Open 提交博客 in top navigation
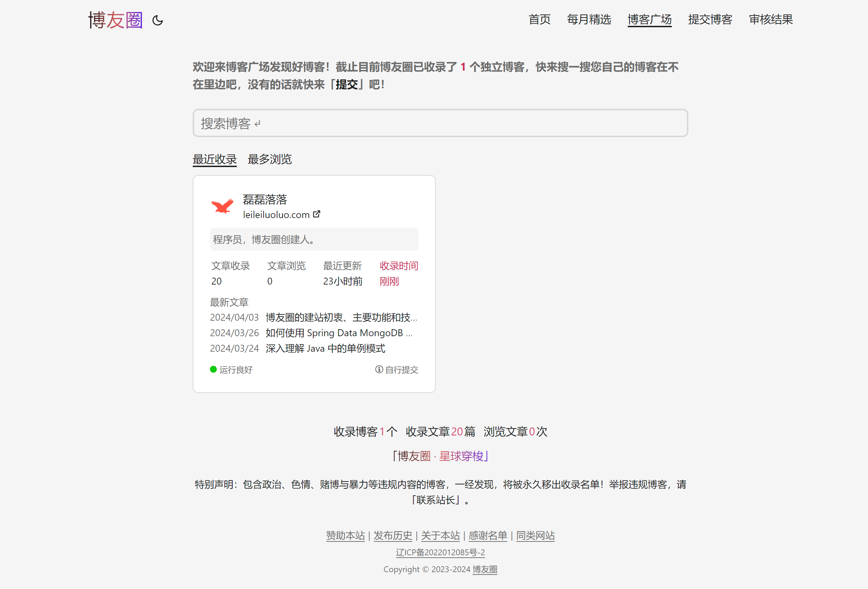The height and width of the screenshot is (589, 868). [710, 19]
